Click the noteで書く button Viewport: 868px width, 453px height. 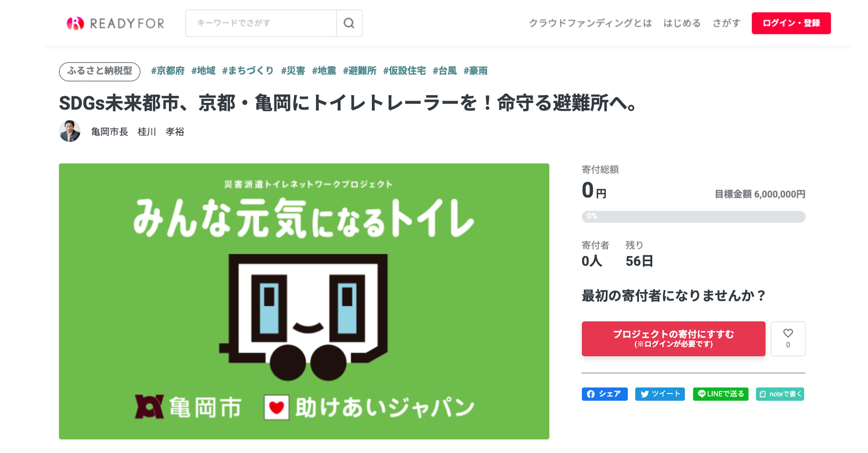click(780, 393)
